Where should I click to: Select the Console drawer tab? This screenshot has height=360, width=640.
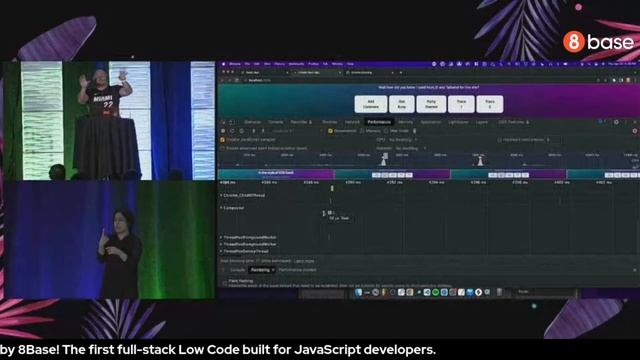[238, 270]
